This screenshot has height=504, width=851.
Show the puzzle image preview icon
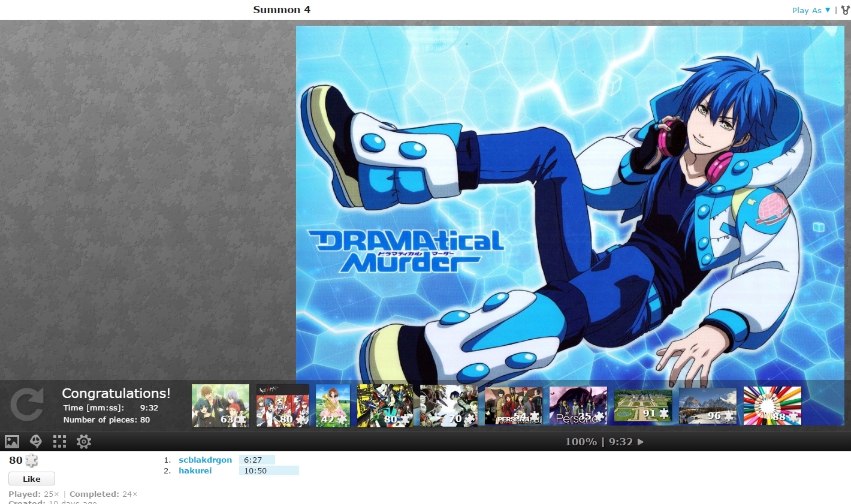pyautogui.click(x=12, y=442)
